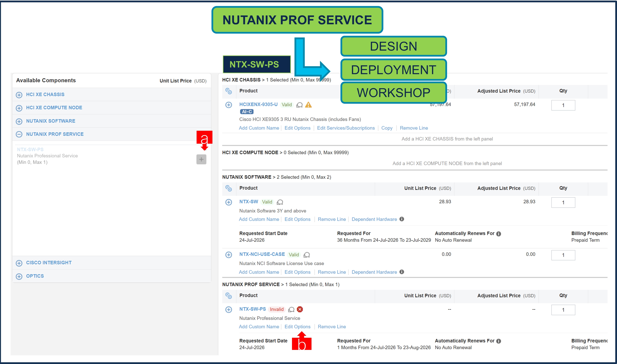Add NTX-SW-PS with the plus button
Image resolution: width=617 pixels, height=364 pixels.
(x=201, y=160)
